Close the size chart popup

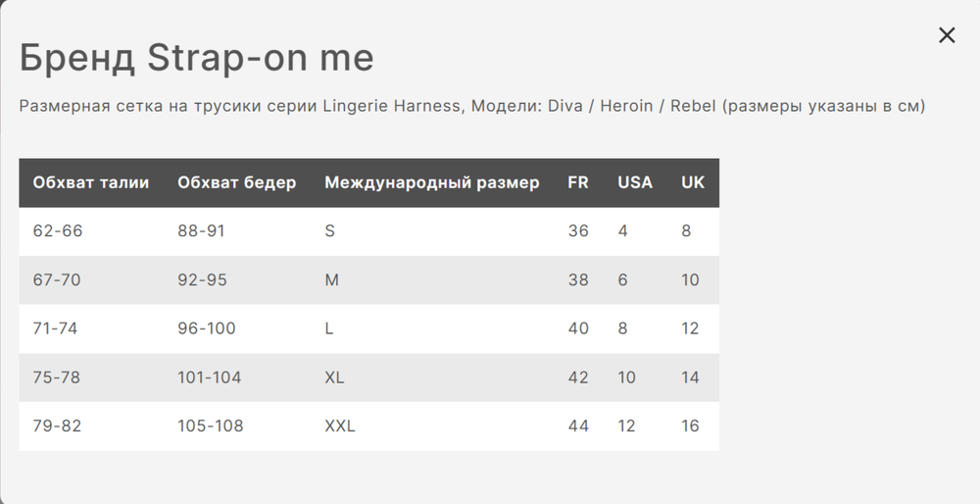point(947,35)
